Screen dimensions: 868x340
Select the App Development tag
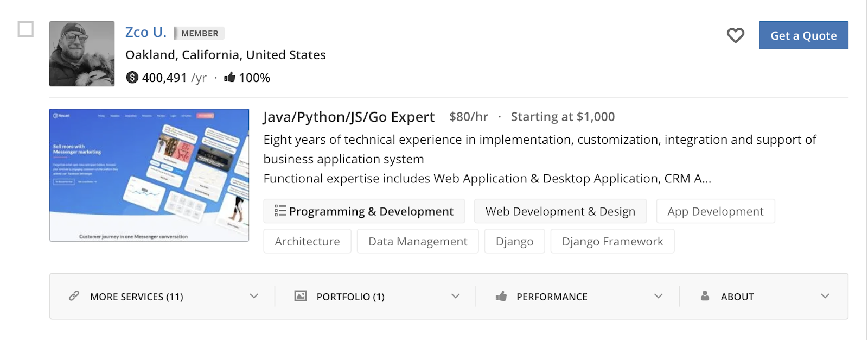(715, 211)
